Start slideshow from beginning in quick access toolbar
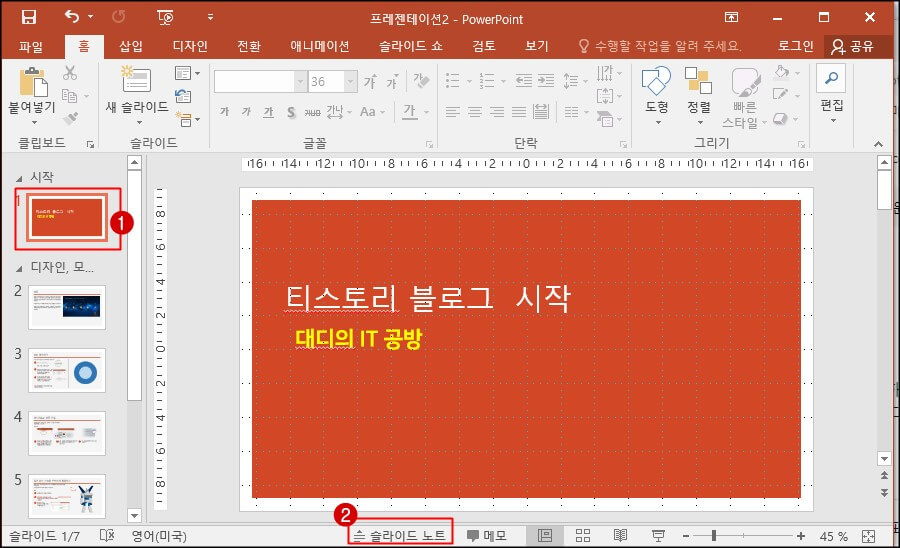This screenshot has width=900, height=548. [165, 17]
